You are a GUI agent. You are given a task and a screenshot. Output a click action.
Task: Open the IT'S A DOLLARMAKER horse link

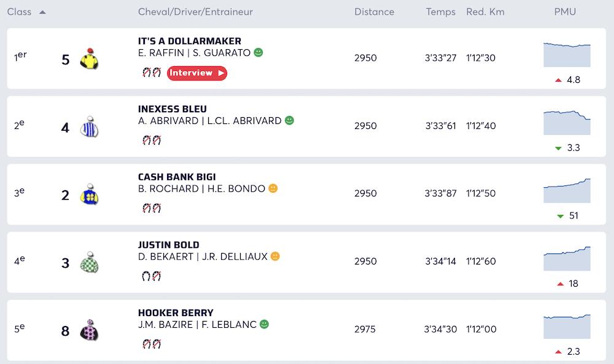tap(189, 41)
